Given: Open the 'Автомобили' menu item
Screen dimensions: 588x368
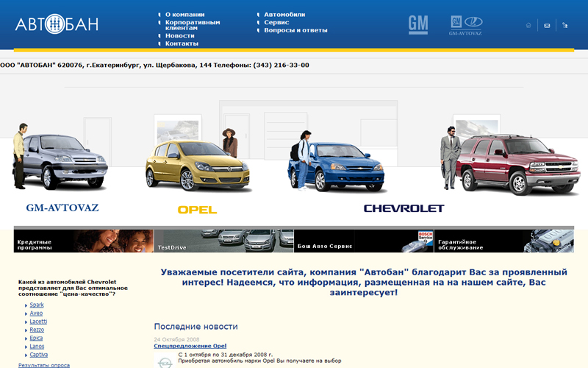Looking at the screenshot, I should tap(284, 14).
